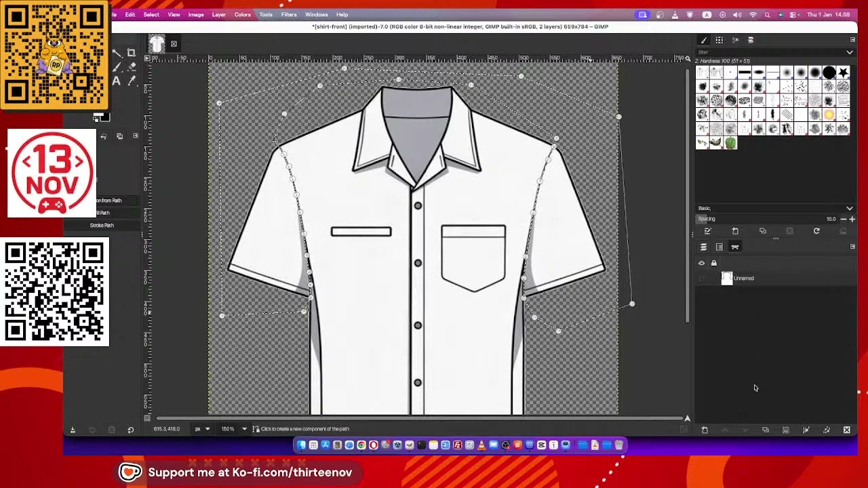This screenshot has height=488, width=868.
Task: Click the Edit brush icon
Action: [x=707, y=231]
